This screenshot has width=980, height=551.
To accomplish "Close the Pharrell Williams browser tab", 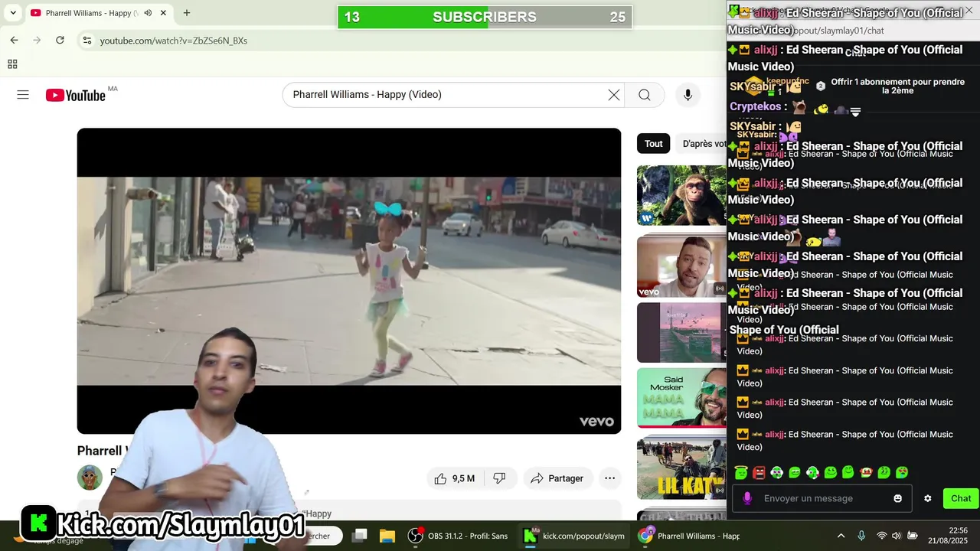I will pos(163,13).
